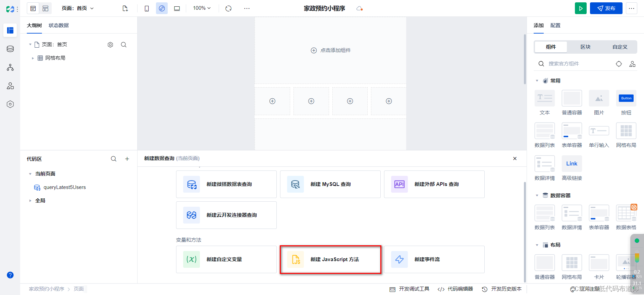Click the green preview play button
Screen dimensions: 644x295
point(581,8)
